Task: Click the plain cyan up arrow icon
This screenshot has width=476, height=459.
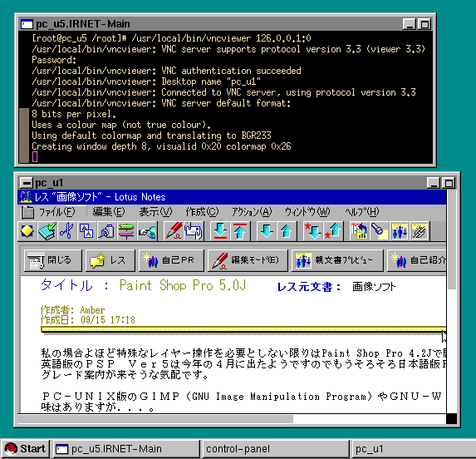Action: [287, 231]
